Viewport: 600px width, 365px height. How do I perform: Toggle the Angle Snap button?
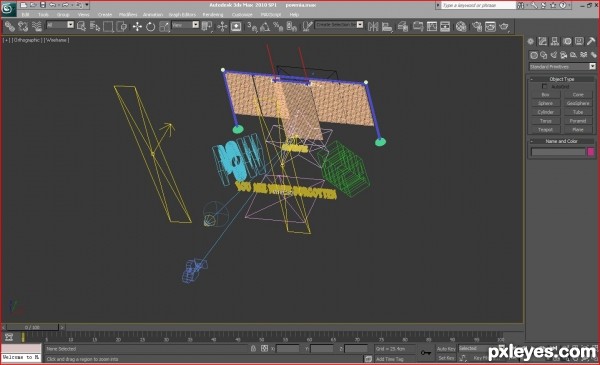tap(265, 26)
